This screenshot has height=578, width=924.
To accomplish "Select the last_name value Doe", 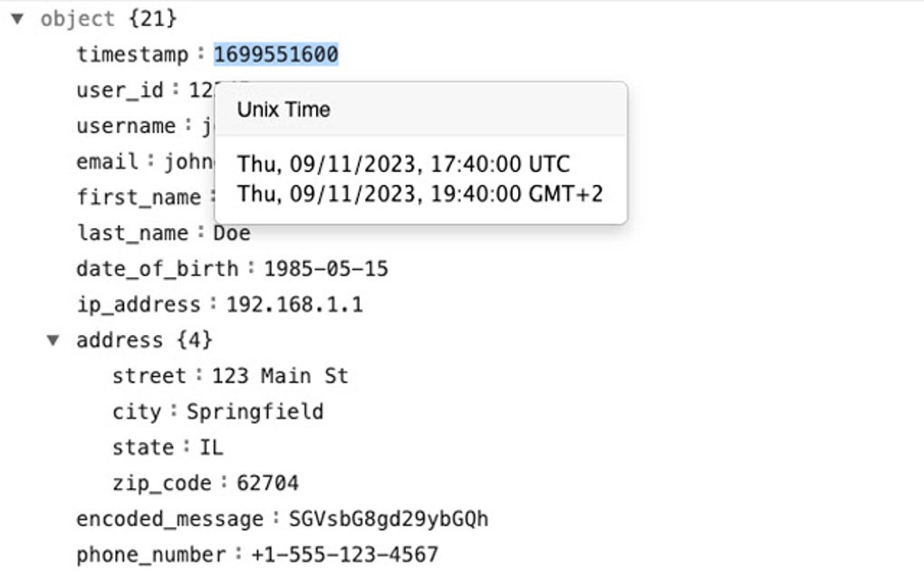I will point(232,233).
